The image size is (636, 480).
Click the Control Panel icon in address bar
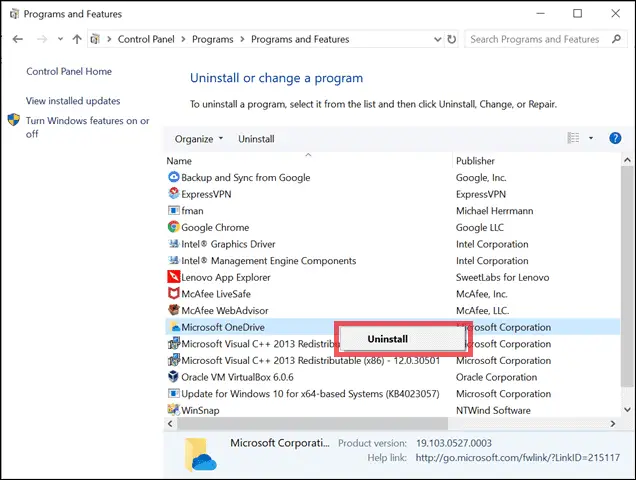tap(95, 39)
